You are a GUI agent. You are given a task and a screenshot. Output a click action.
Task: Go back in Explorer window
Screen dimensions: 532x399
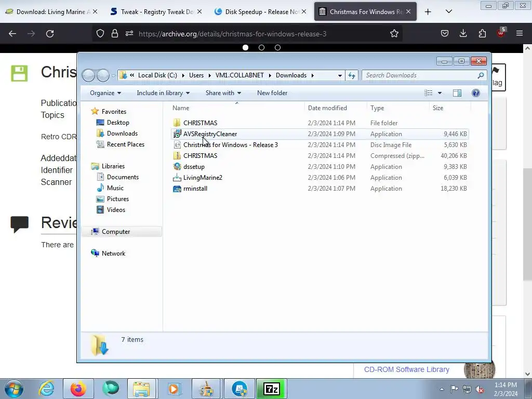coord(88,75)
